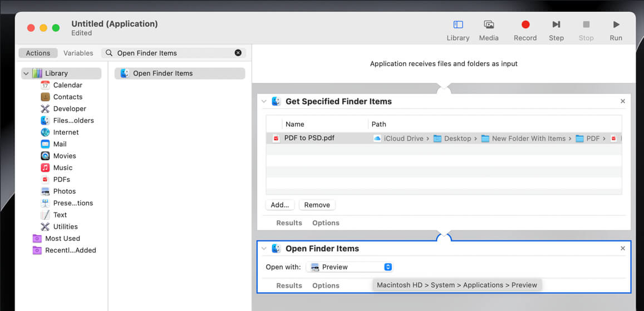644x311 pixels.
Task: Open the Most Used smart folder
Action: pos(56,238)
